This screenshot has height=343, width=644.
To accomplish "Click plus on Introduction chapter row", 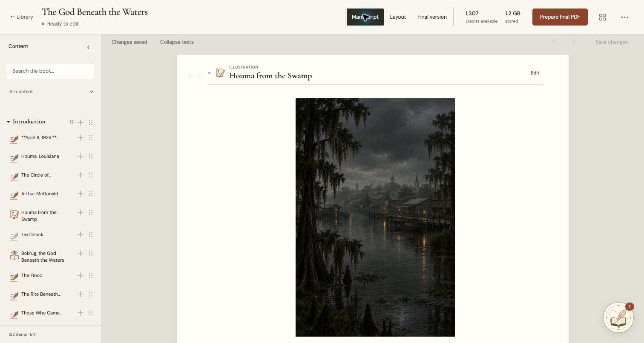I will pyautogui.click(x=80, y=122).
